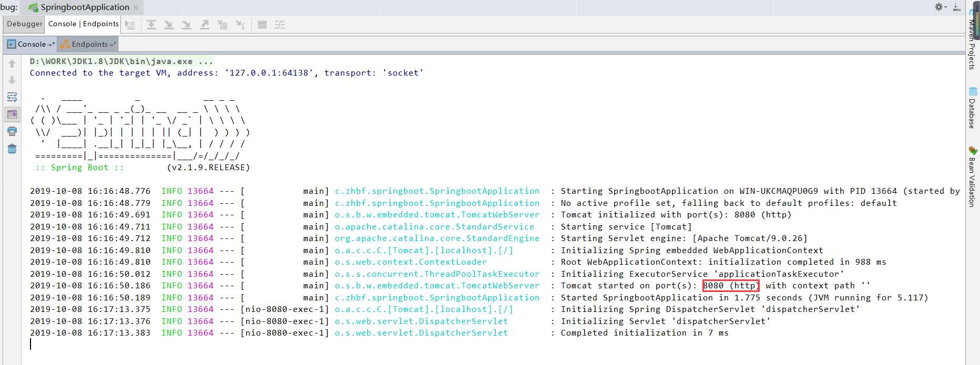Viewport: 980px width, 365px height.
Task: Click 'Initializing Spring embedded WebApplicationContext' message
Action: coord(692,251)
